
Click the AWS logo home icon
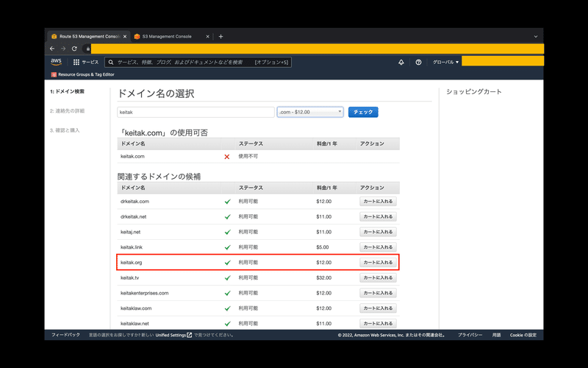[56, 62]
